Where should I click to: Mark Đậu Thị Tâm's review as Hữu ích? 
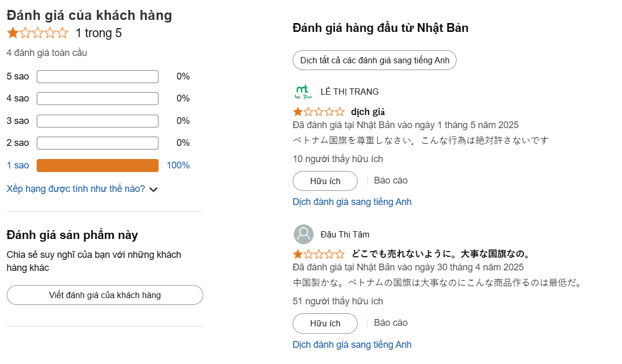tap(325, 323)
